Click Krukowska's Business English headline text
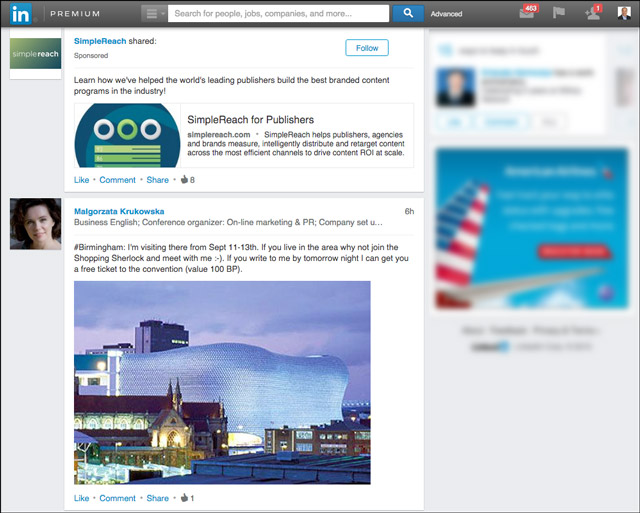 (x=228, y=222)
